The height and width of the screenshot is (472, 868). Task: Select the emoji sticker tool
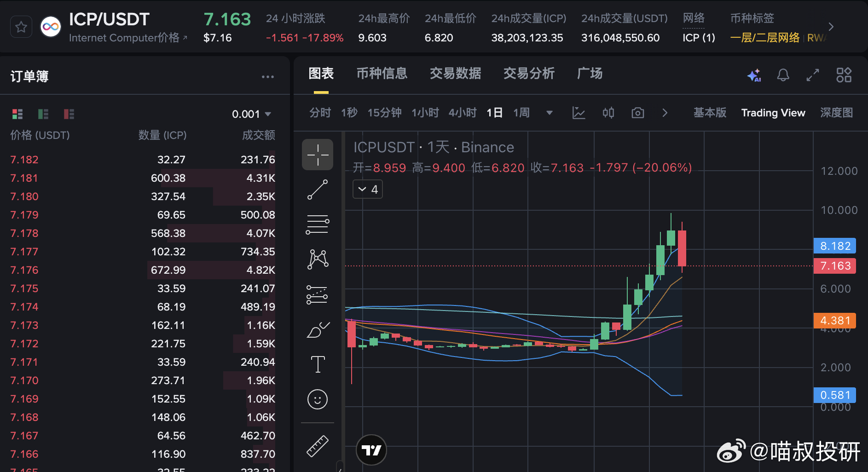point(318,399)
